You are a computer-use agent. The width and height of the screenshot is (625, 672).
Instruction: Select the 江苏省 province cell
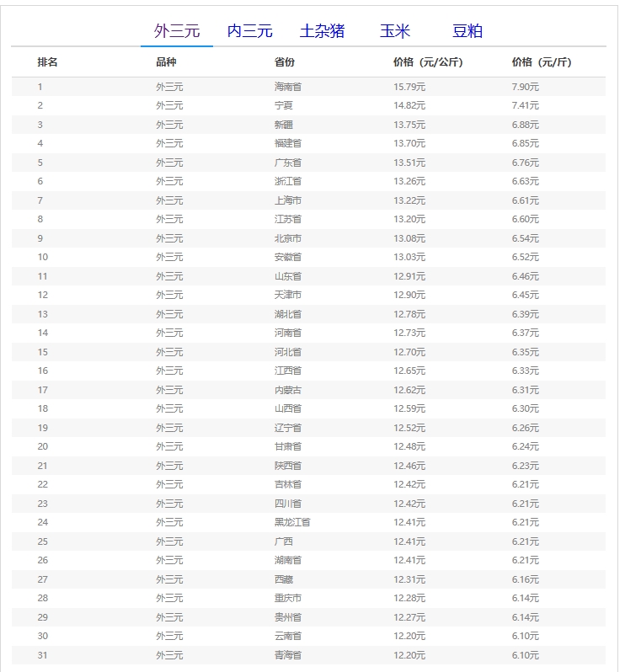pos(288,219)
